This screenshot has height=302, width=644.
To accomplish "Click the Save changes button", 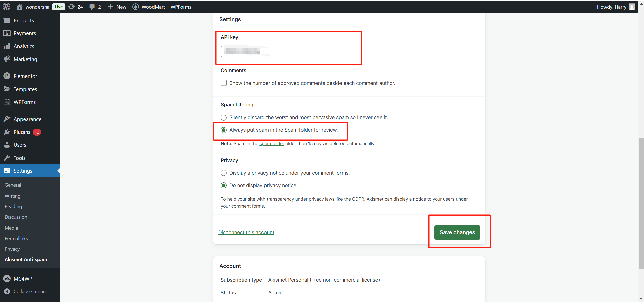I will tap(457, 232).
